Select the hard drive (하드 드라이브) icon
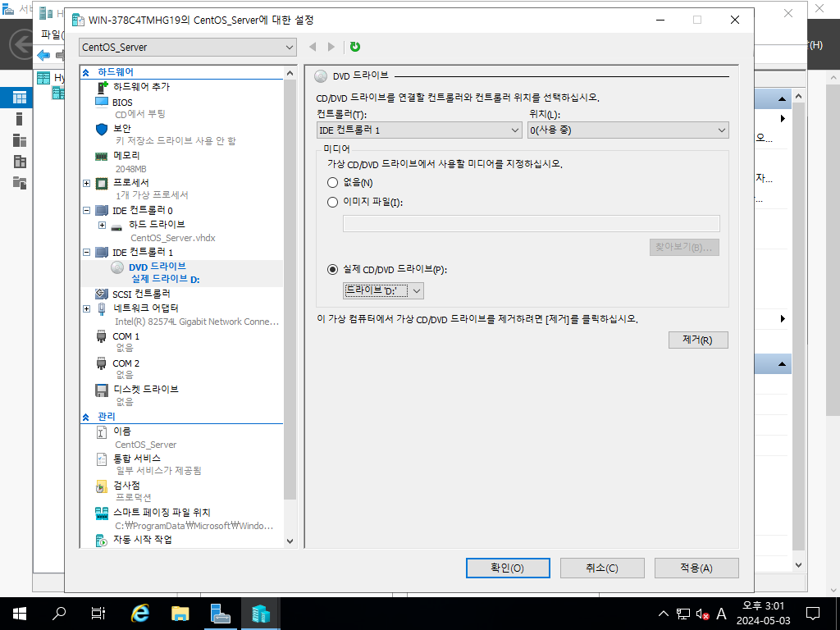This screenshot has width=840, height=630. coord(116,226)
